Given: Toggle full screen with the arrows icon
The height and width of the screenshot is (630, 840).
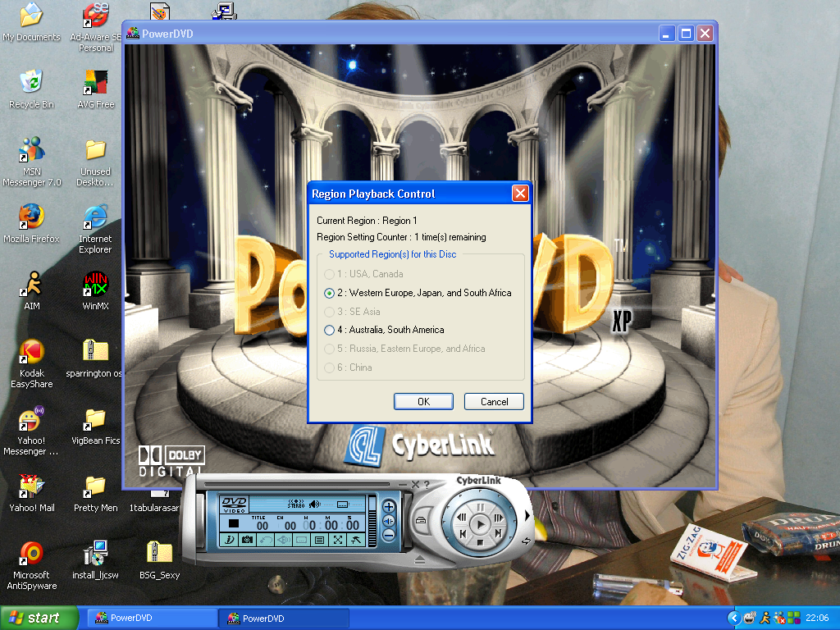Looking at the screenshot, I should pyautogui.click(x=338, y=540).
